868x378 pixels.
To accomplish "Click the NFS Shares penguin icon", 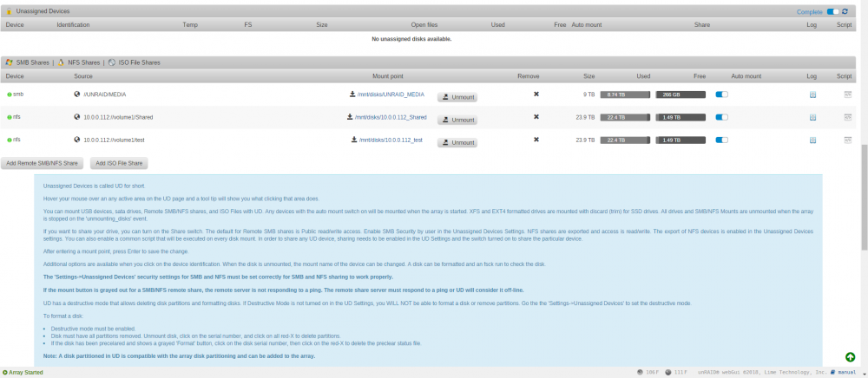I will (61, 62).
